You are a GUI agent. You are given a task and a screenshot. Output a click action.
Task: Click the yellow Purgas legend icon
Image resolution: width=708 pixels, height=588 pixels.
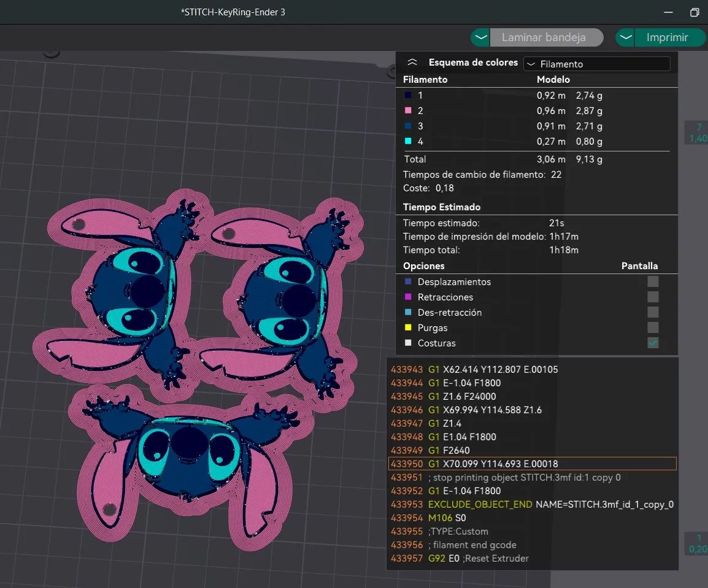pyautogui.click(x=408, y=328)
